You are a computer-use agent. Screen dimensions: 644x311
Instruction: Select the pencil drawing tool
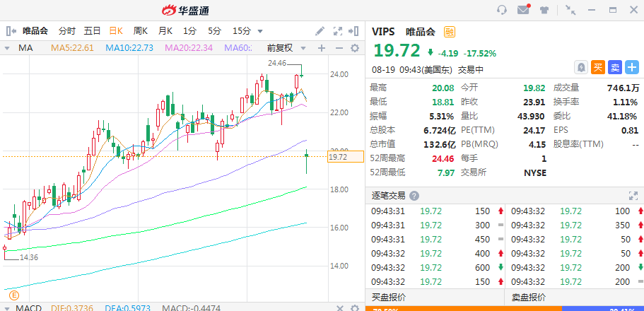pyautogui.click(x=320, y=31)
